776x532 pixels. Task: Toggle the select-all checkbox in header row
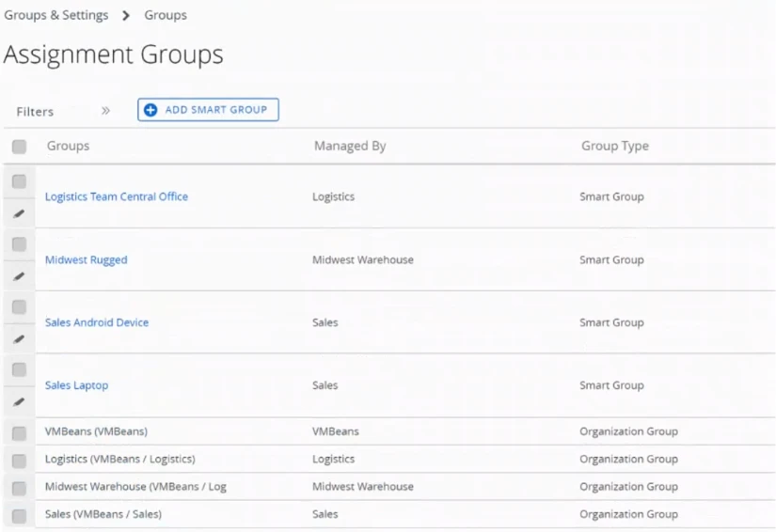[x=19, y=147]
